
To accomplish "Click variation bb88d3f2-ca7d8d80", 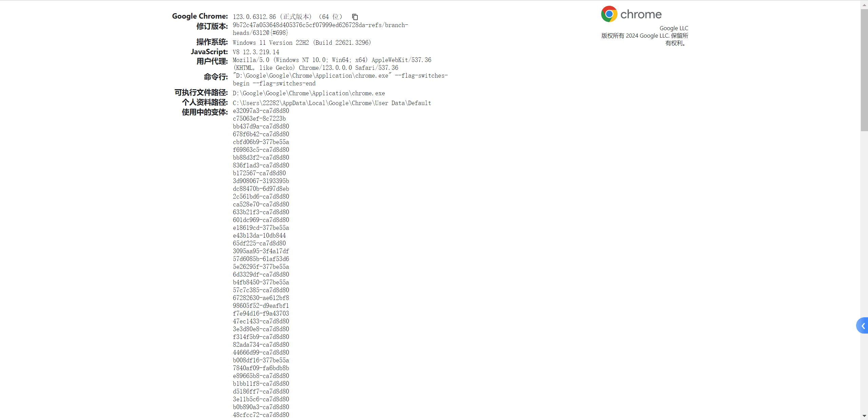I will coord(261,158).
